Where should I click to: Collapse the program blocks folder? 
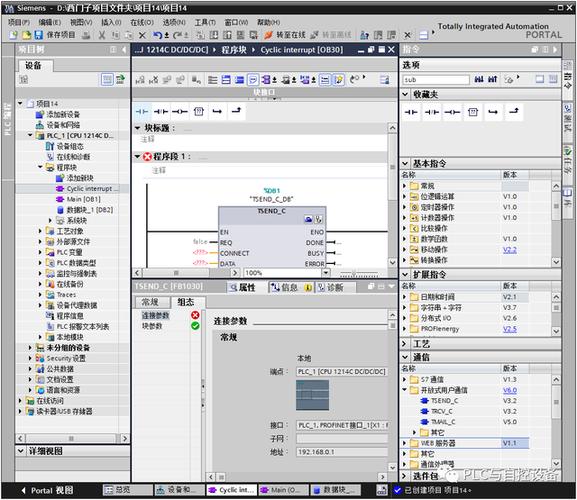[40, 167]
